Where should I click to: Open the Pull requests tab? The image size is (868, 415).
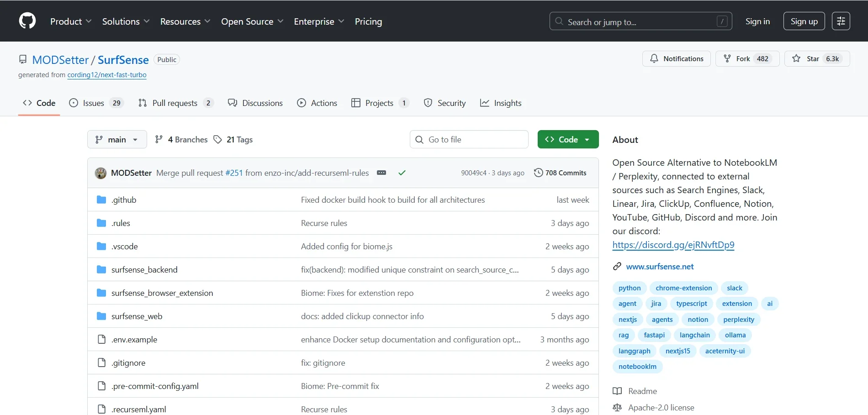(x=175, y=103)
